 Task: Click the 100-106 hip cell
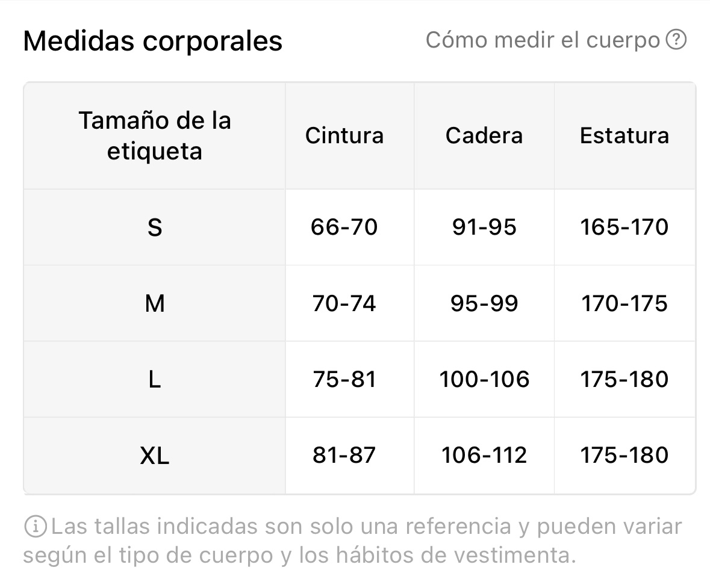484,379
